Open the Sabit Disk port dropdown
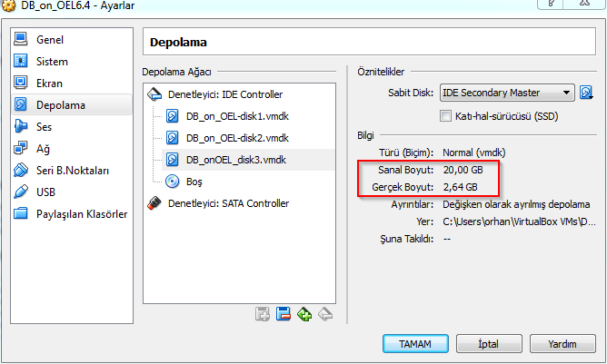This screenshot has width=607, height=364. point(507,93)
